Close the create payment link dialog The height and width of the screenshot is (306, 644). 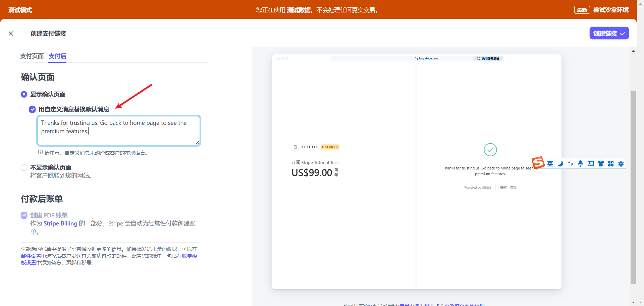[11, 34]
